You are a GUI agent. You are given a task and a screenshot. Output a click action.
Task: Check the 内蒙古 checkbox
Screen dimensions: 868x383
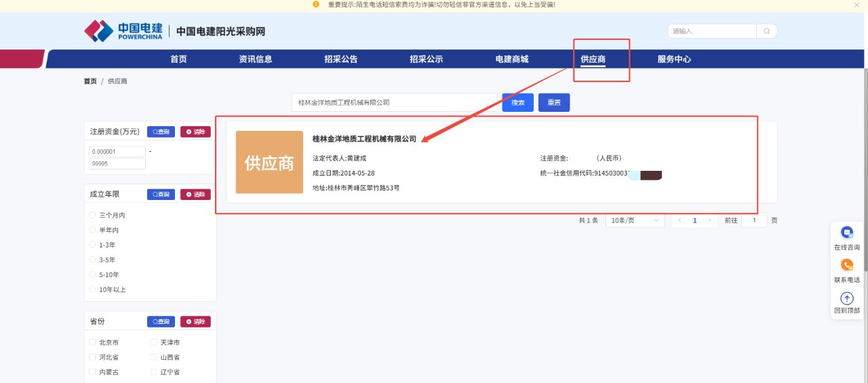click(x=92, y=372)
